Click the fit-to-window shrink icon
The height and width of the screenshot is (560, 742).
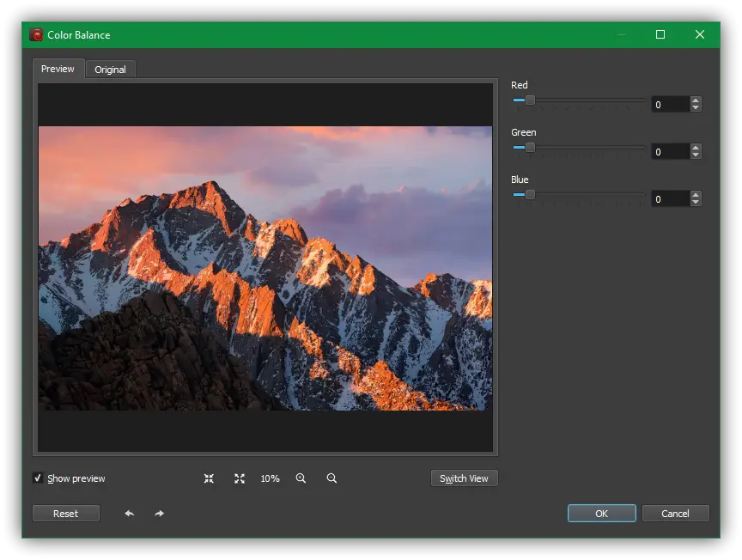209,478
